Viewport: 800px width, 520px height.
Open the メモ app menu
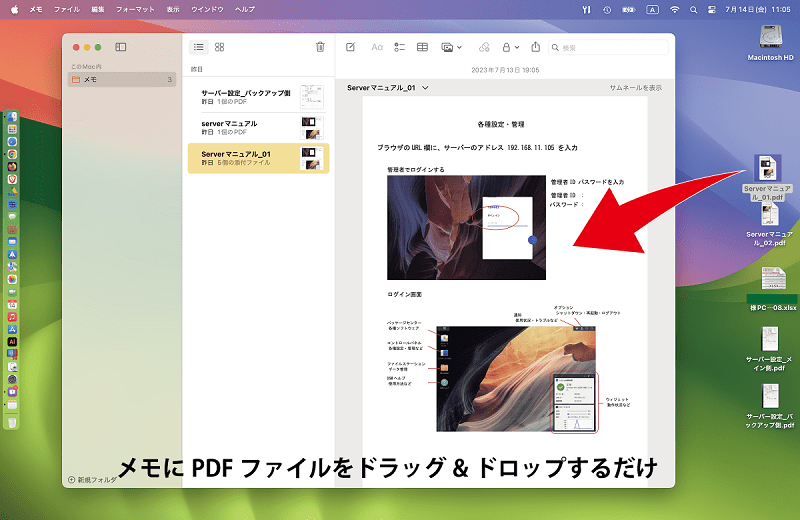coord(36,9)
